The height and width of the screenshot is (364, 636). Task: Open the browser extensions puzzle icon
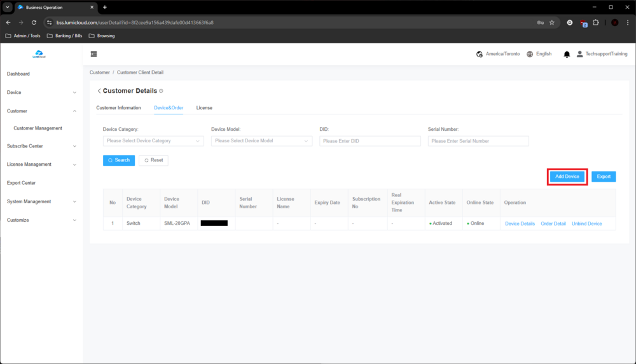click(596, 22)
